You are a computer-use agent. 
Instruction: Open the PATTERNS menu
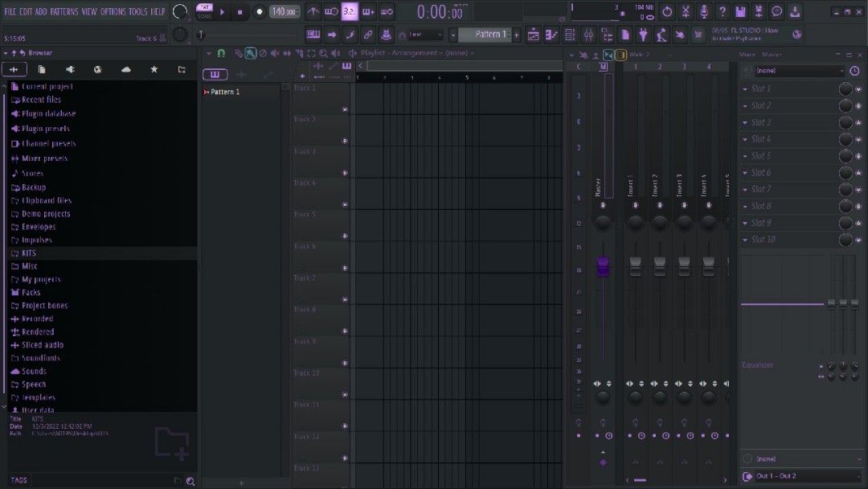64,12
